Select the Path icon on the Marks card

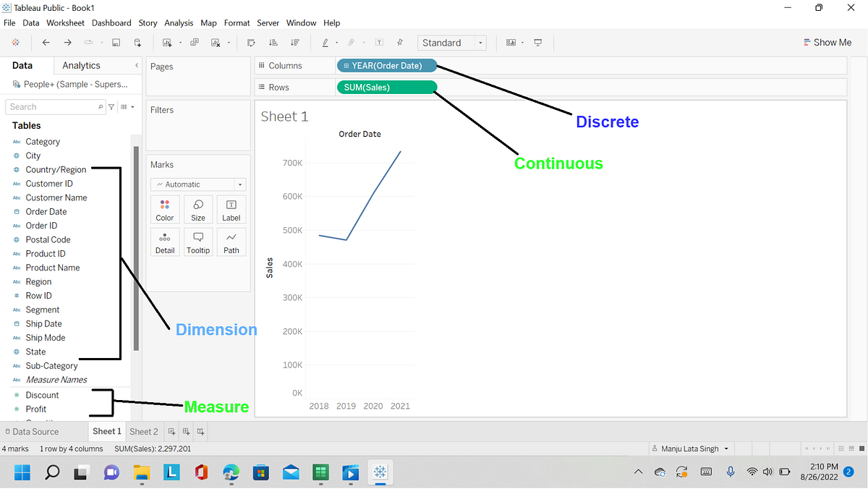tap(231, 242)
